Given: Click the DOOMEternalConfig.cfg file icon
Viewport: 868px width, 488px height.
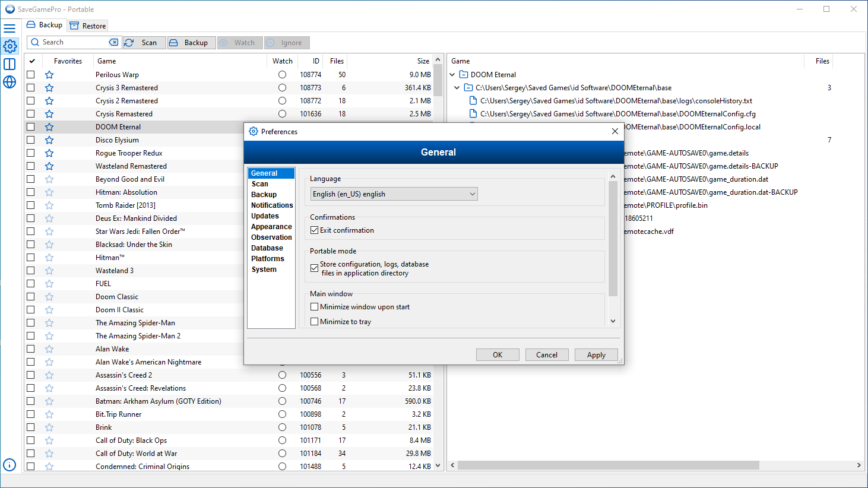Looking at the screenshot, I should point(473,114).
